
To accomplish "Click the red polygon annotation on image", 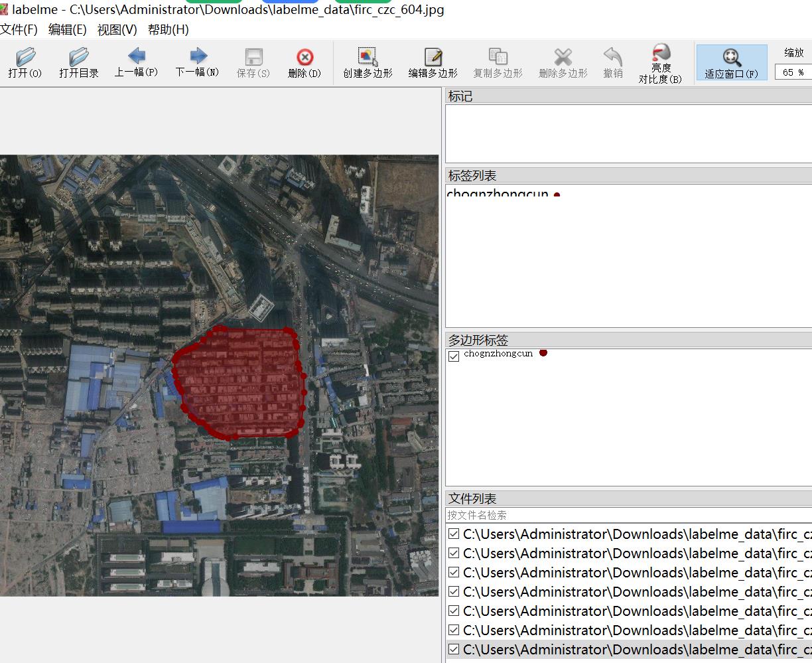I will tap(239, 382).
